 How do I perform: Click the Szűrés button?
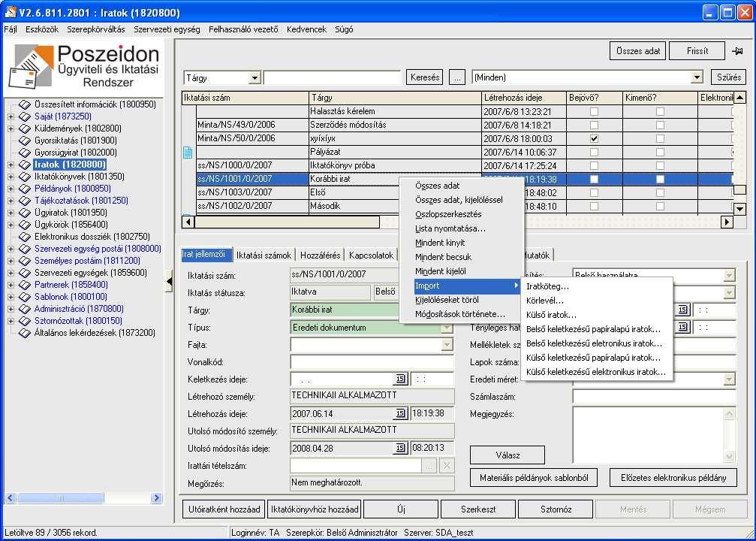coord(728,77)
